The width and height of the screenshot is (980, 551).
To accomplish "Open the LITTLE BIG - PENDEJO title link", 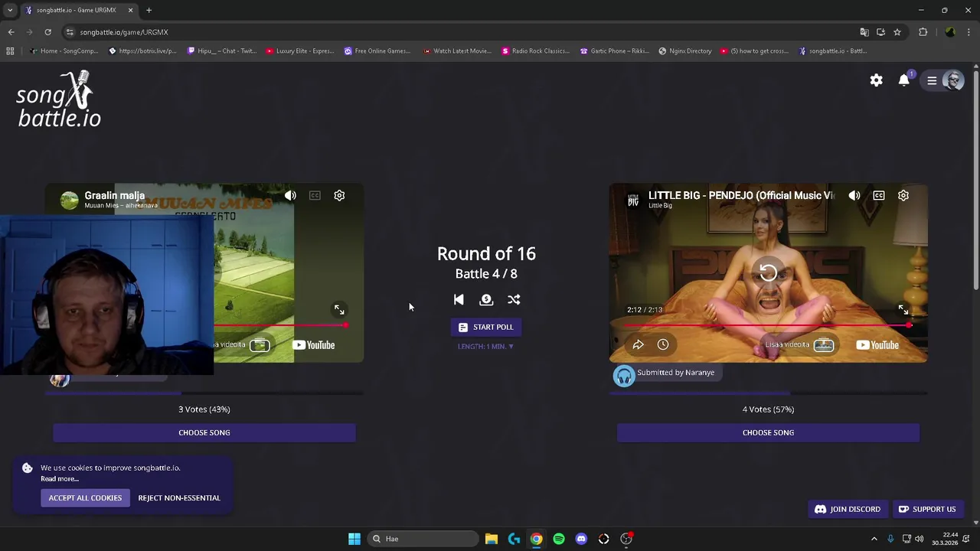I will click(741, 195).
